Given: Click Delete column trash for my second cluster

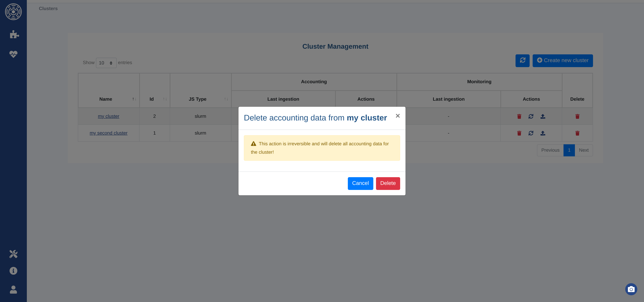Looking at the screenshot, I should [x=577, y=133].
